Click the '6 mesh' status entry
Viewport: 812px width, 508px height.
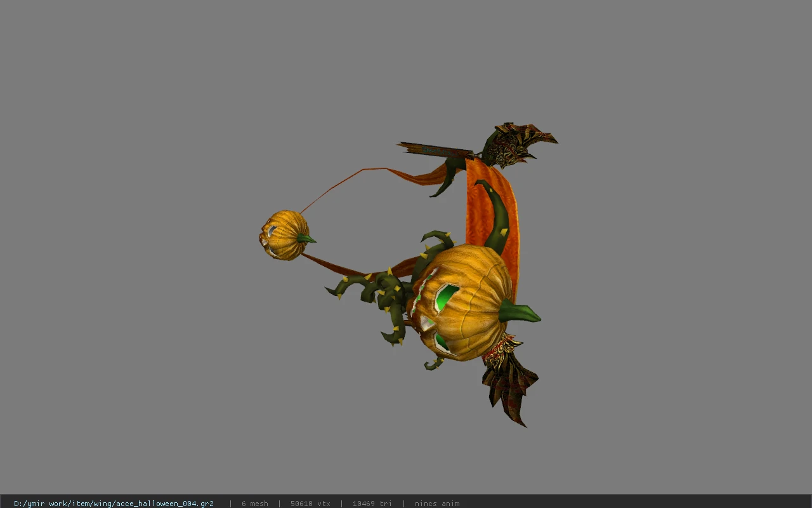tap(254, 504)
